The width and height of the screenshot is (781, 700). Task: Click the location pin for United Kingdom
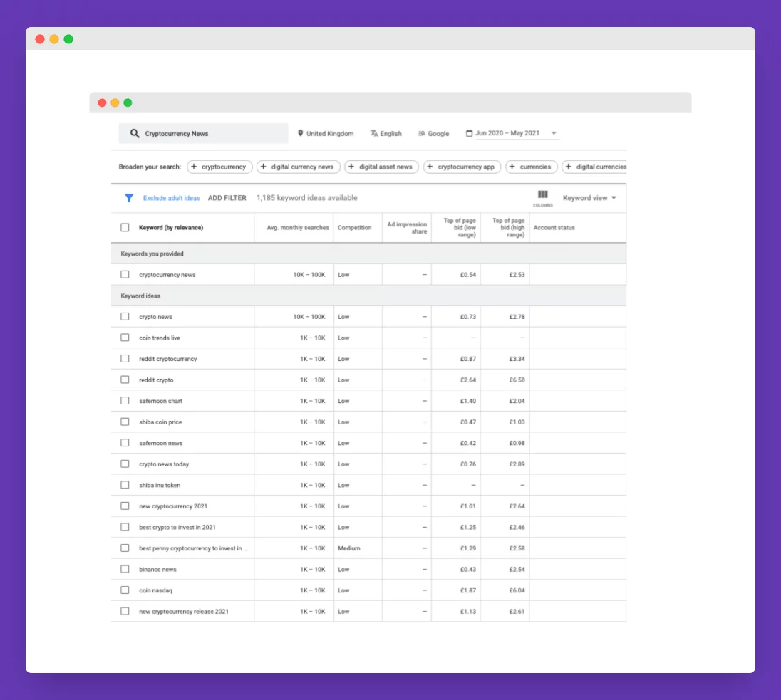[301, 133]
